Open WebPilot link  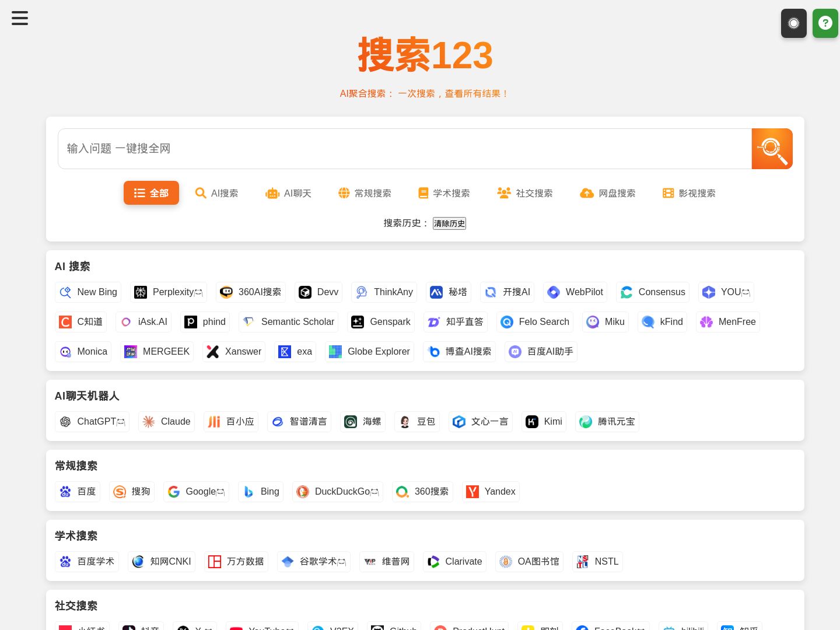pyautogui.click(x=575, y=292)
